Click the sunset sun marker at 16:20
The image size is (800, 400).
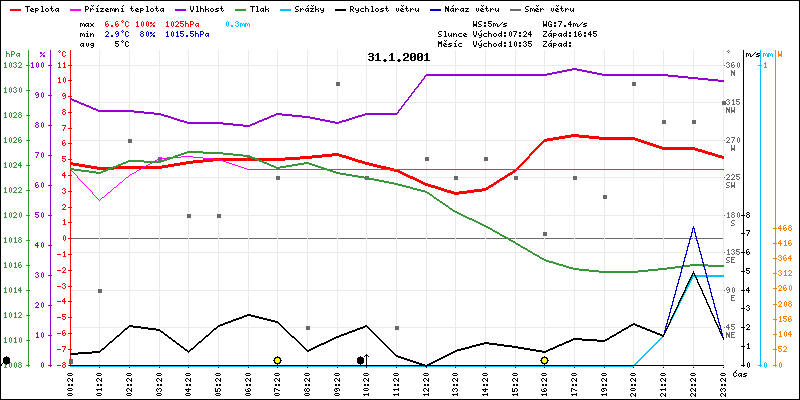tap(544, 360)
